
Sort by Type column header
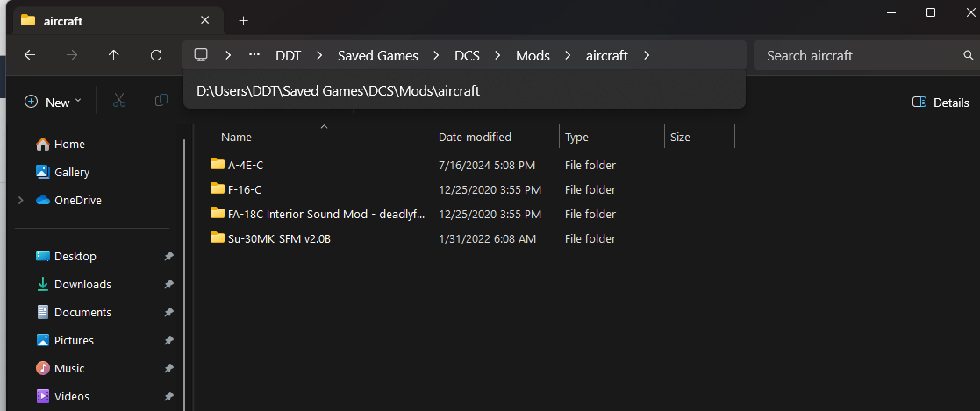(x=577, y=138)
